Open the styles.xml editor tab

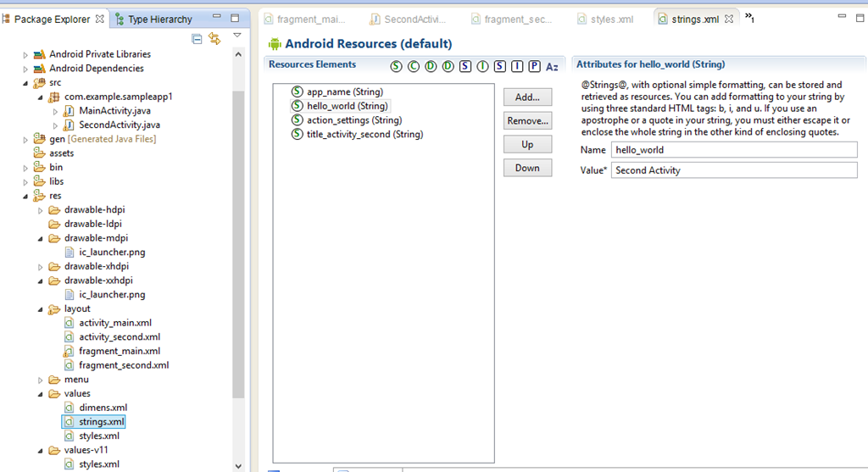pos(605,19)
